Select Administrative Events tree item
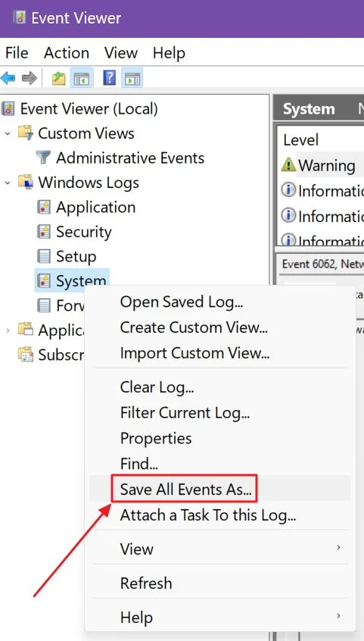The image size is (364, 641). coord(130,158)
